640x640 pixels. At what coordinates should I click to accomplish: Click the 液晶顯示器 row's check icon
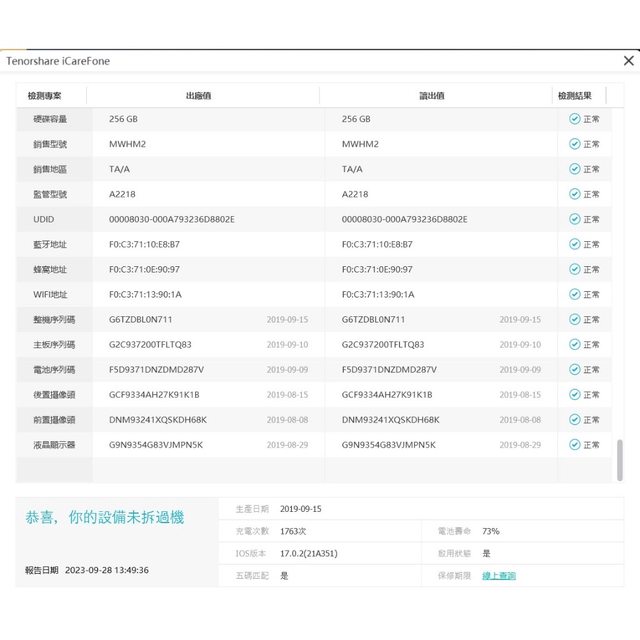574,444
